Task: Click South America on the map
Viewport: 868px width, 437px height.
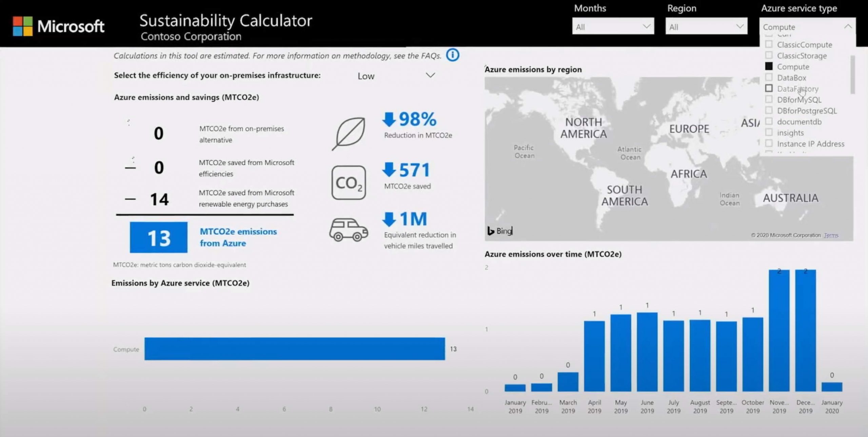Action: point(625,195)
